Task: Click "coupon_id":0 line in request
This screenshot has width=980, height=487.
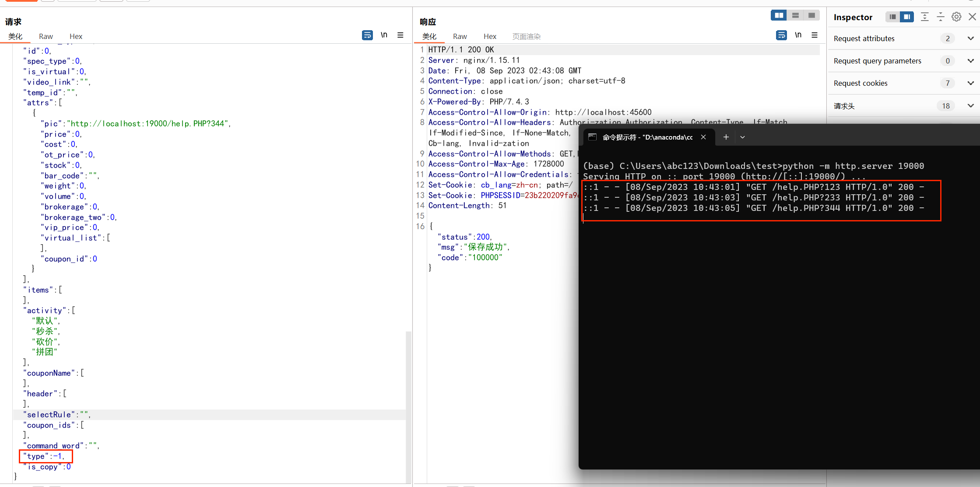Action: click(69, 259)
